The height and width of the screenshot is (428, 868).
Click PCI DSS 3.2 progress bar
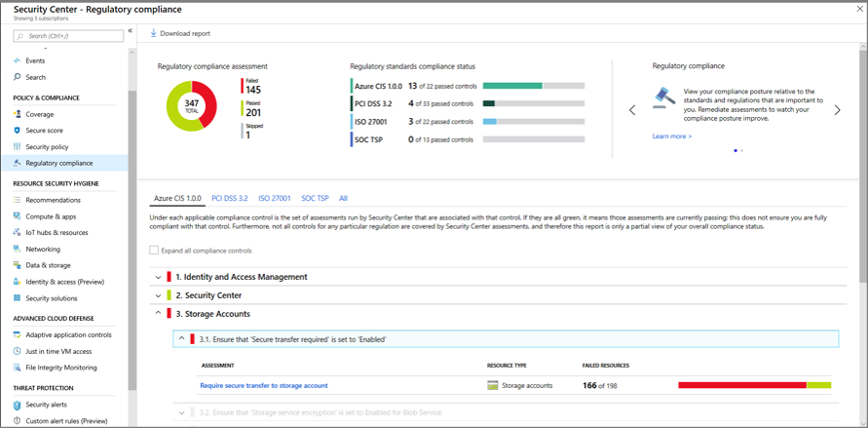[x=534, y=103]
